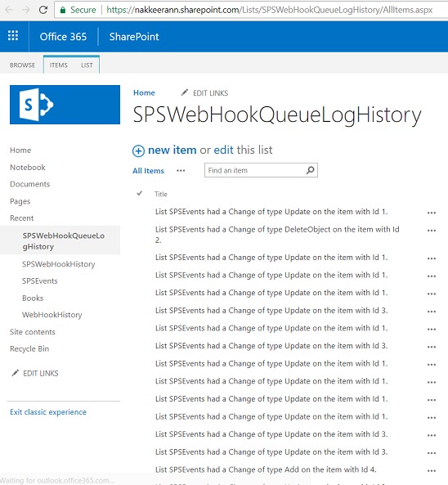Viewport: 448px width, 485px height.
Task: Click the Office 365 header link
Action: click(x=63, y=37)
